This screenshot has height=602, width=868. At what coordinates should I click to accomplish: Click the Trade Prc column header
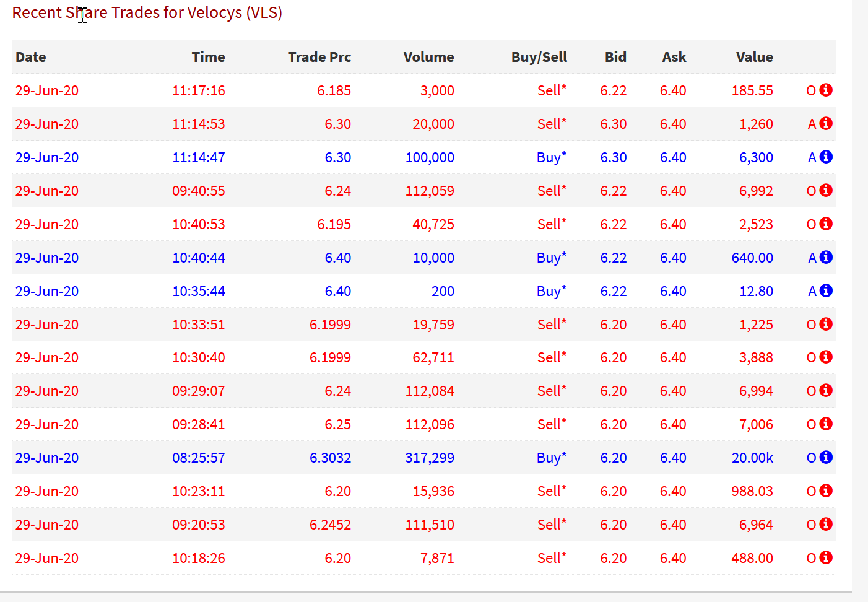click(x=319, y=57)
